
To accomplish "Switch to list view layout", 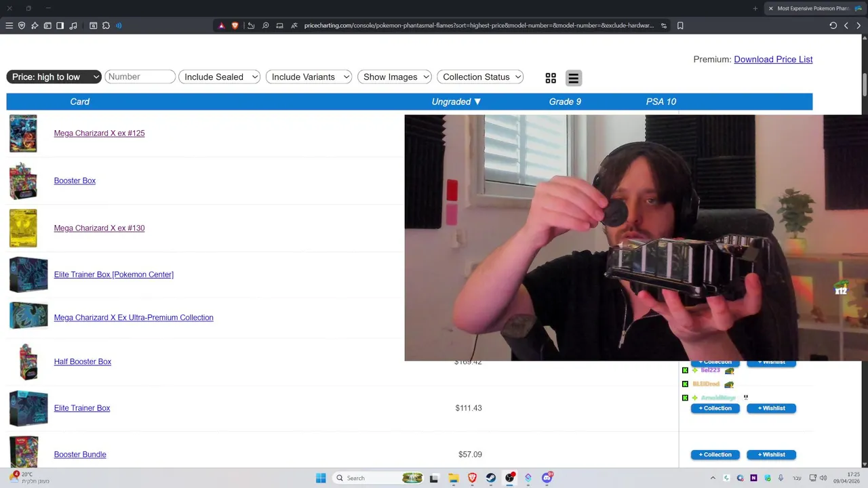I will (x=573, y=79).
